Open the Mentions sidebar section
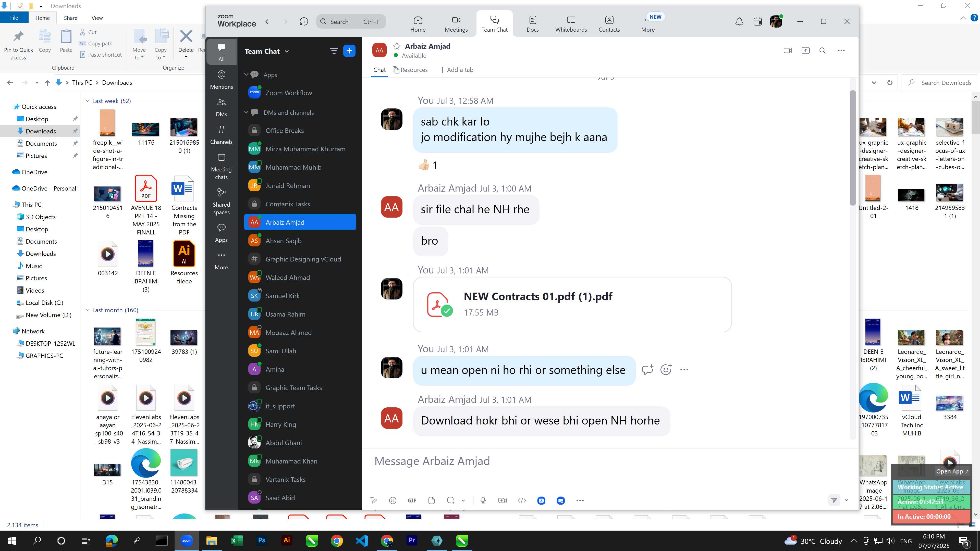The image size is (980, 551). tap(222, 80)
